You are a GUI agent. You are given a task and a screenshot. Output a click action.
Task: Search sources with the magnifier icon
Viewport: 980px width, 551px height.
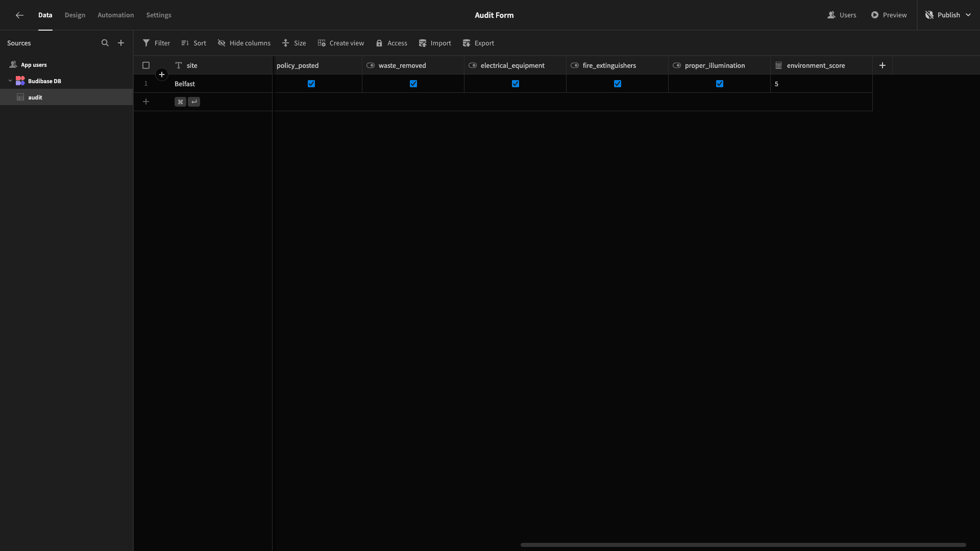(105, 43)
